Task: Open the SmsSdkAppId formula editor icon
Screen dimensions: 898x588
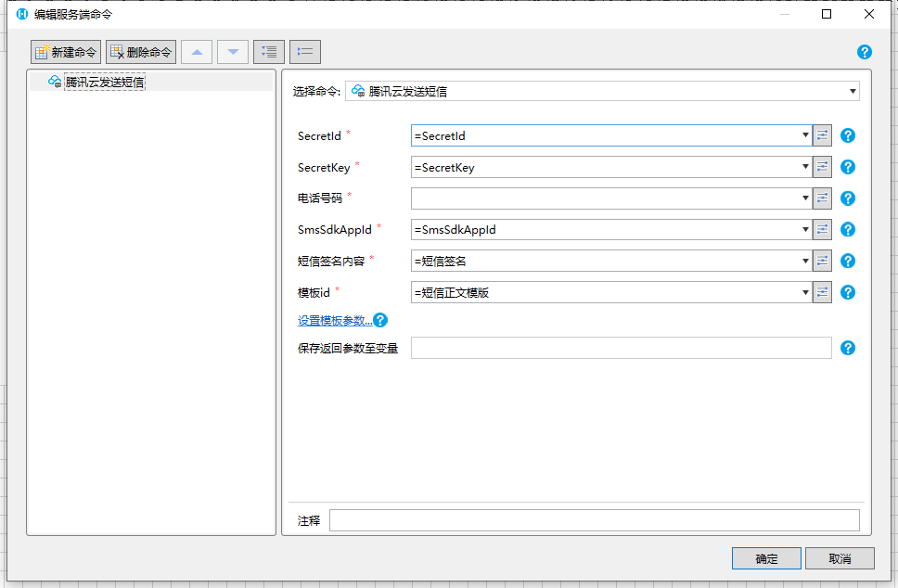Action: [823, 230]
